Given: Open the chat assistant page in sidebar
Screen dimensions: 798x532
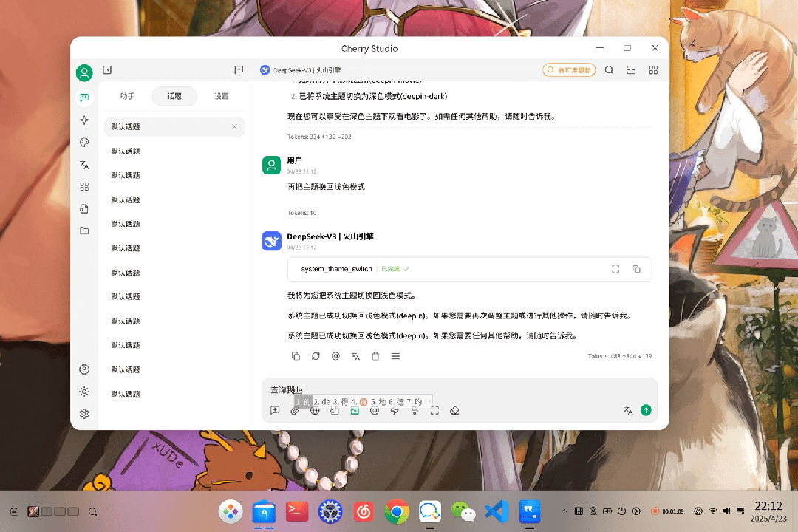Looking at the screenshot, I should pos(84,98).
